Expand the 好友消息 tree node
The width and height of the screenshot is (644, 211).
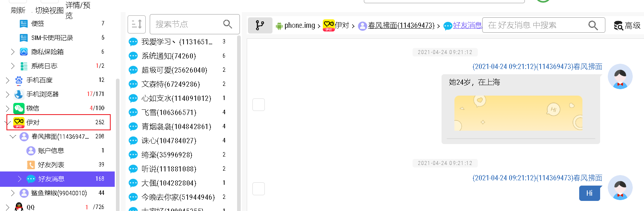tap(19, 179)
